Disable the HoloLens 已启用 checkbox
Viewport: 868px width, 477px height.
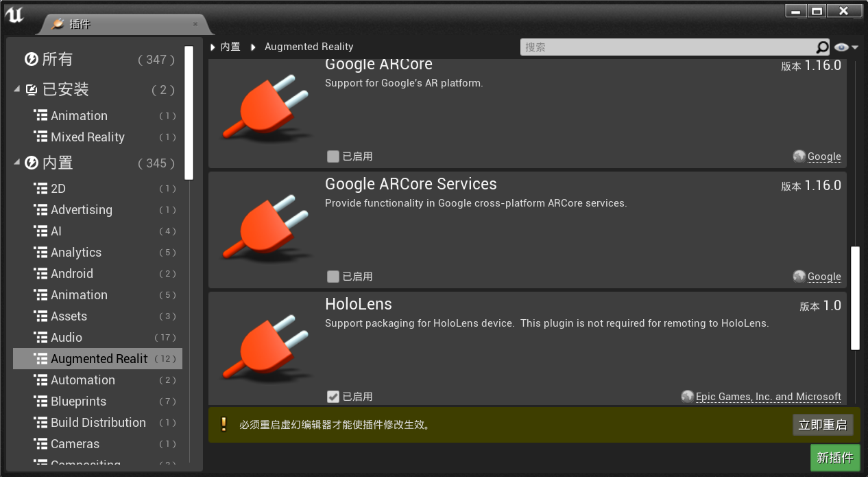[333, 397]
